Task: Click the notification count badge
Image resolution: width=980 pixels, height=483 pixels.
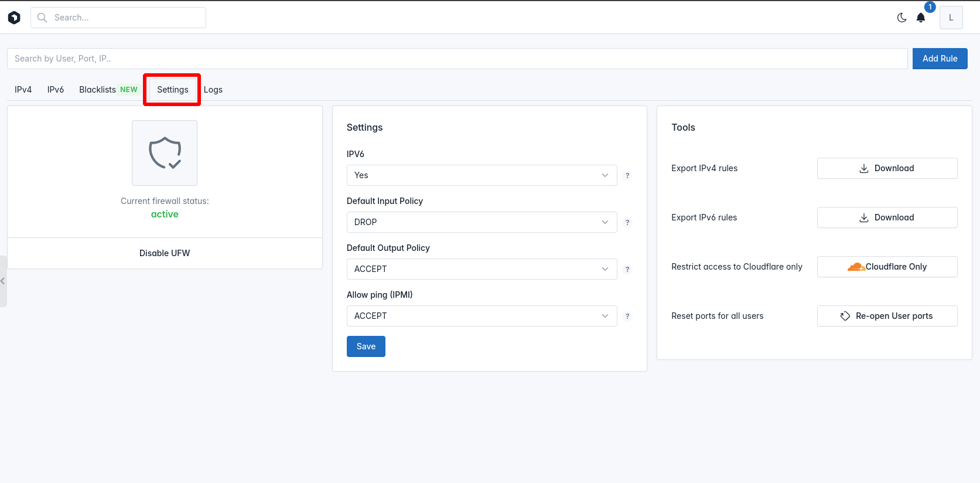Action: coord(930,7)
